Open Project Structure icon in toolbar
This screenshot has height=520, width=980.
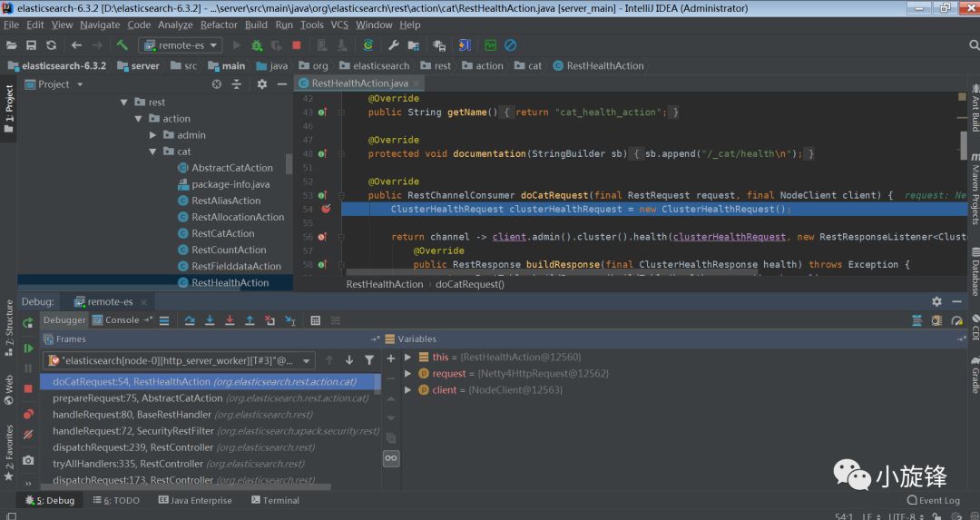(413, 45)
